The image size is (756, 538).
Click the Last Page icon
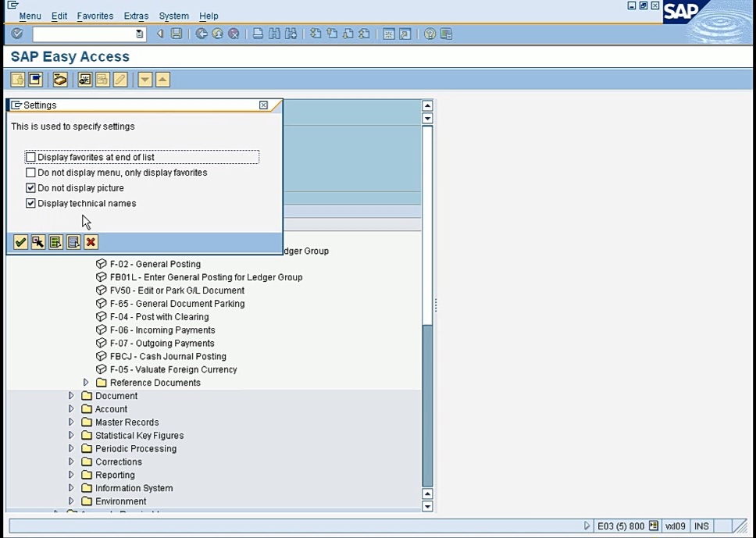point(365,34)
